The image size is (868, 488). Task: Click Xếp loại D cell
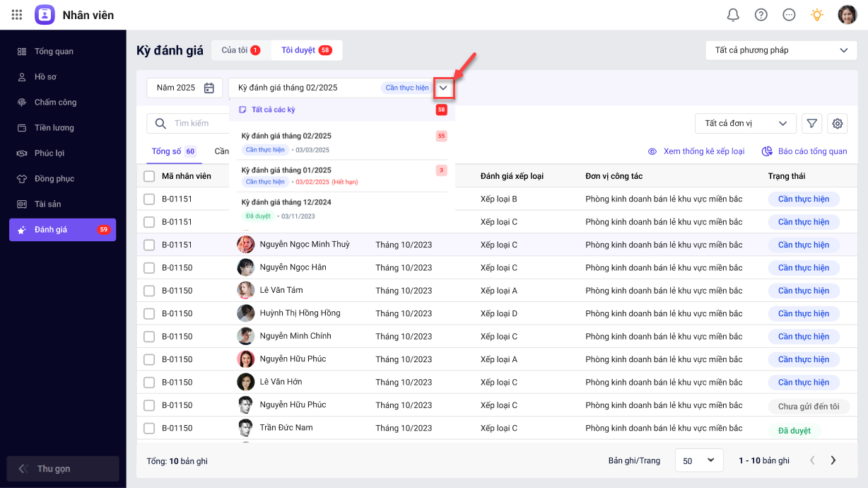(x=499, y=313)
